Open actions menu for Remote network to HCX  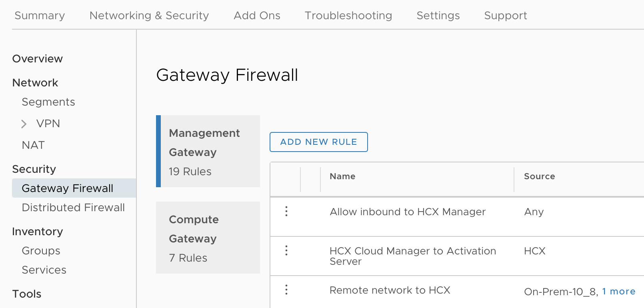[286, 290]
